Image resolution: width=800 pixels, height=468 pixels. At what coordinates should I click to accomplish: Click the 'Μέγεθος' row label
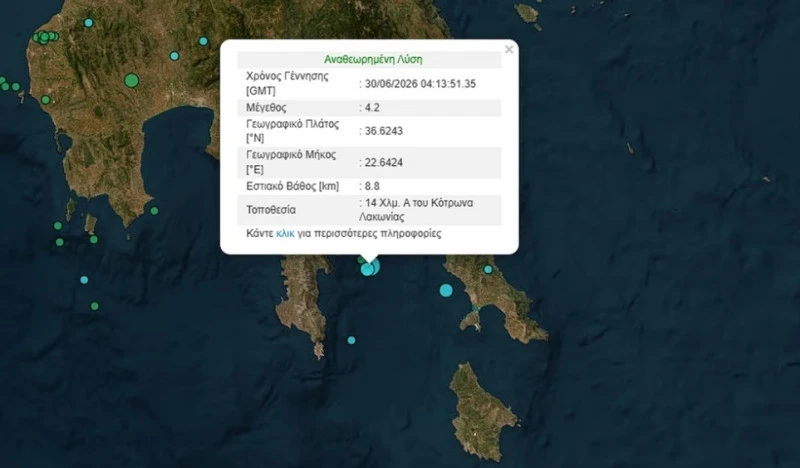pyautogui.click(x=266, y=108)
